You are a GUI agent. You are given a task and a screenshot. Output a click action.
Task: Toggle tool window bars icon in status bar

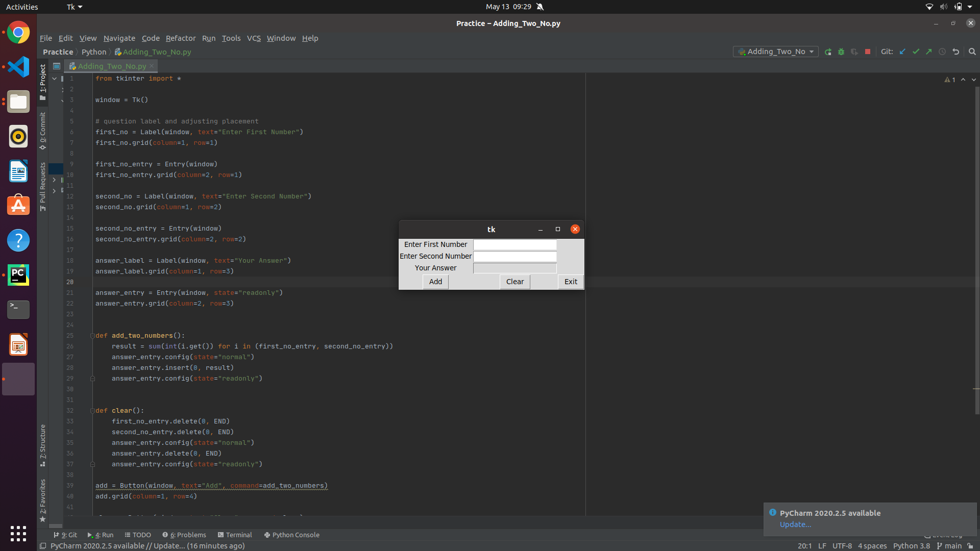tap(43, 546)
